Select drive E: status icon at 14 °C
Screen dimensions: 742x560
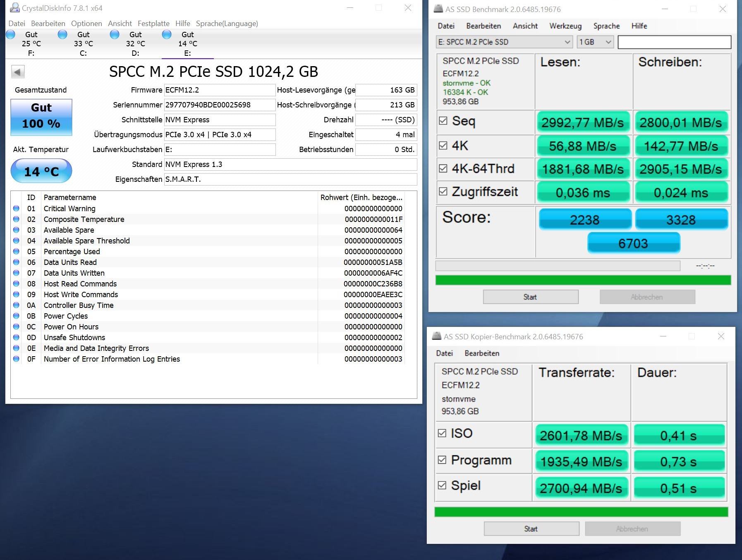click(167, 34)
